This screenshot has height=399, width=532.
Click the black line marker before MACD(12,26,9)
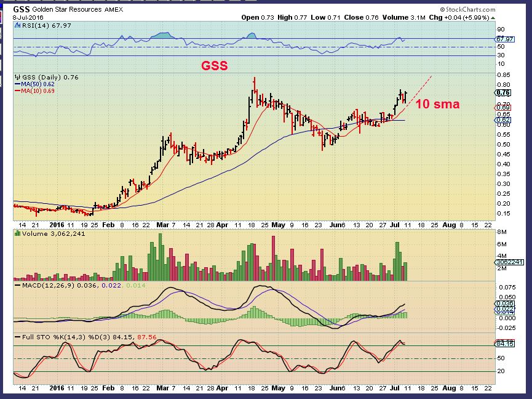point(18,286)
